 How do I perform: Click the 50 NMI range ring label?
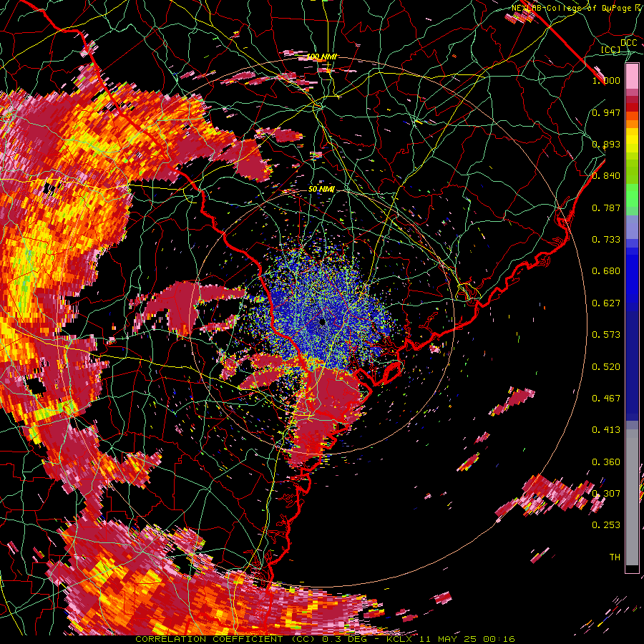click(x=321, y=189)
